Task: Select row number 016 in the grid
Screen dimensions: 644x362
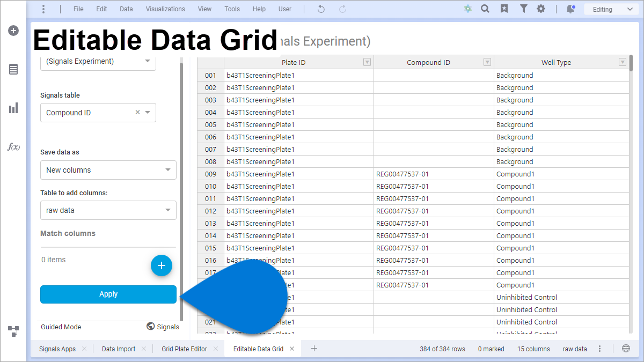Action: (210, 261)
